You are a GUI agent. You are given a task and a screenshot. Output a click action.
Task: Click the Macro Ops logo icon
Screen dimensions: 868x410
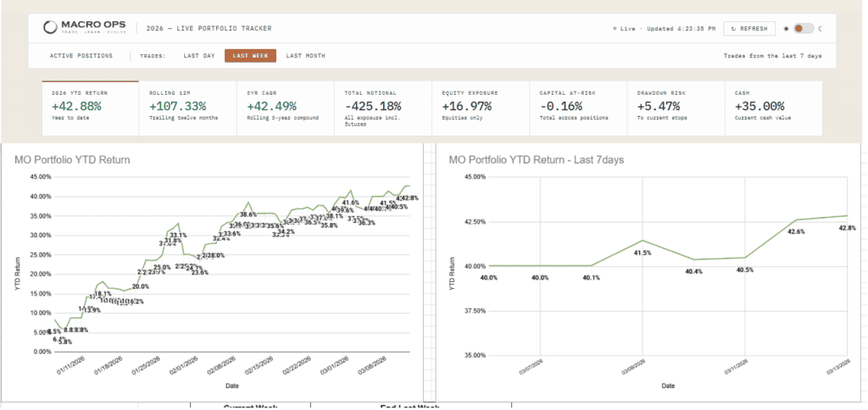pos(51,28)
